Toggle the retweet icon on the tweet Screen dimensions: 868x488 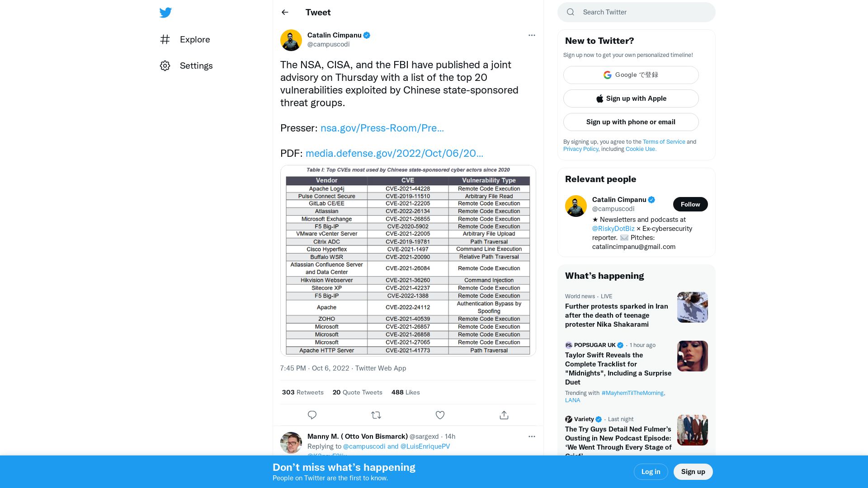coord(376,415)
